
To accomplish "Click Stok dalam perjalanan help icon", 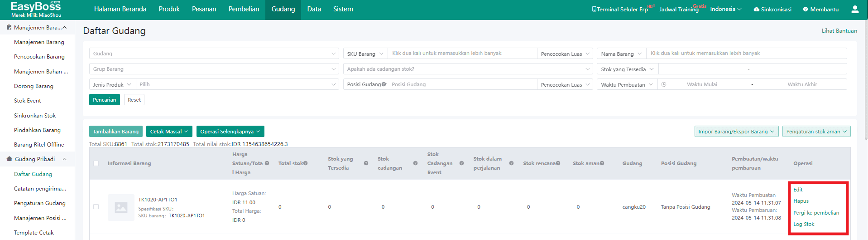I will 511,163.
